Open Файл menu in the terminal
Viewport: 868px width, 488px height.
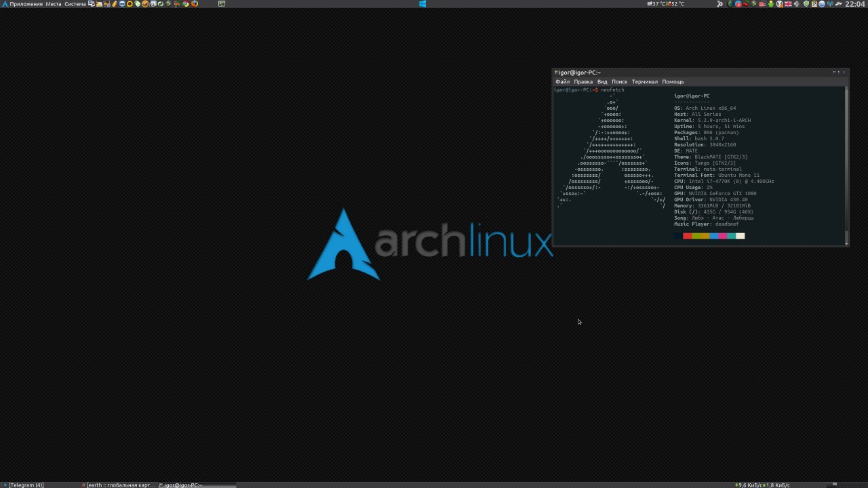point(562,82)
